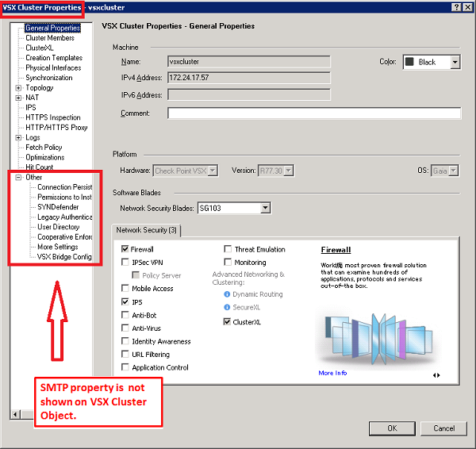The width and height of the screenshot is (476, 449).
Task: Click the Comment input field
Action: pyautogui.click(x=314, y=113)
